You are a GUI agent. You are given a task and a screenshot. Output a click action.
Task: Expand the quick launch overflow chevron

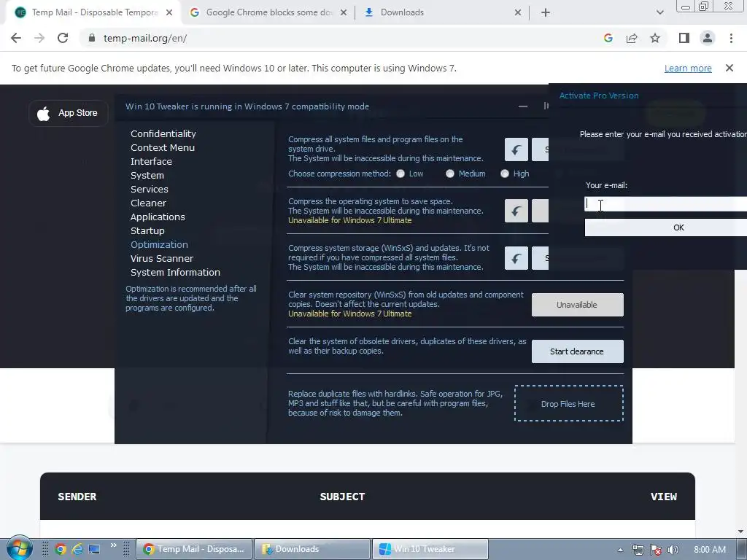(x=113, y=545)
